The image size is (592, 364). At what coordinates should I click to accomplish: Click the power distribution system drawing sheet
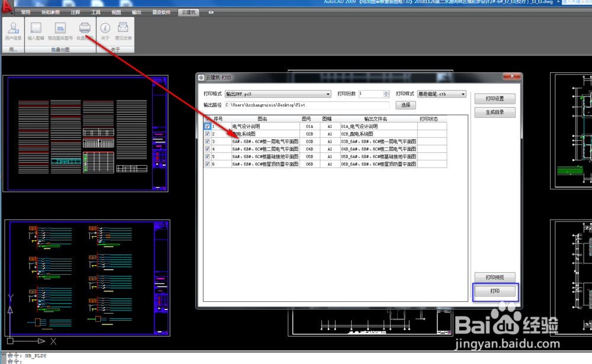point(87,278)
